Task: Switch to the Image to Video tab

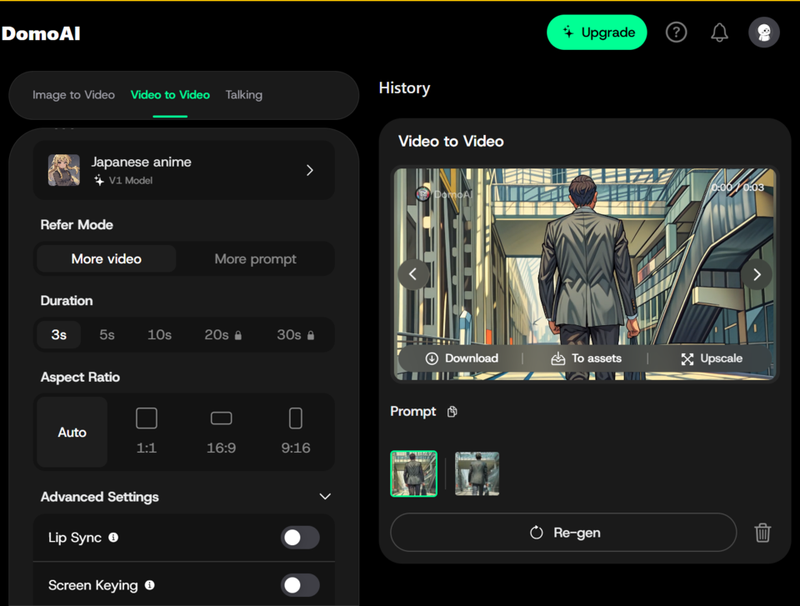Action: click(73, 95)
